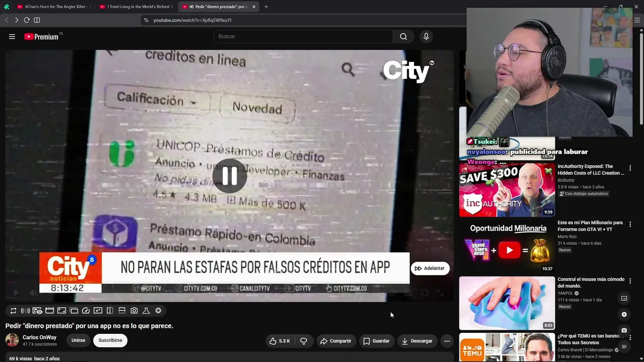Screen dimensions: 644x362
Task: Pause the video with the center overlay
Action: [229, 176]
